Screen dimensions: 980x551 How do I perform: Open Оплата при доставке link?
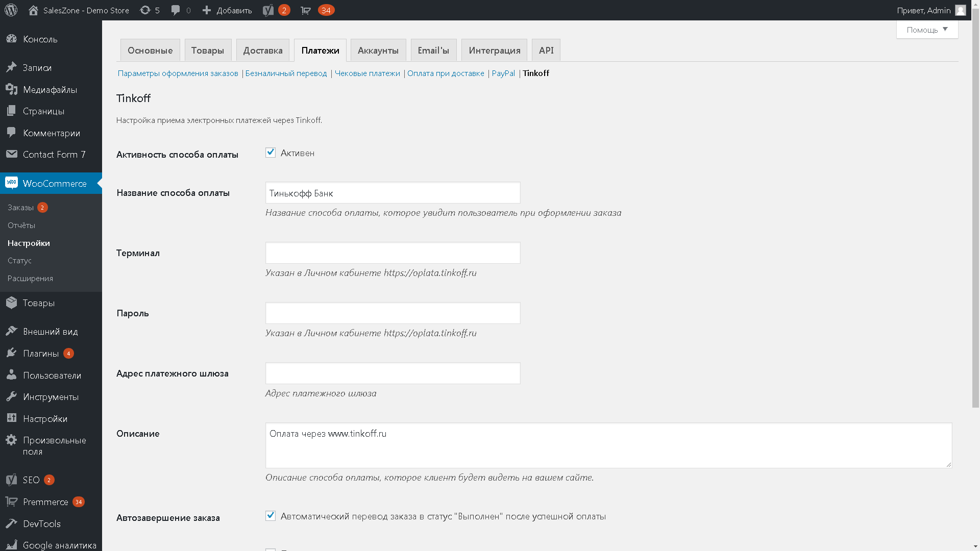tap(446, 73)
